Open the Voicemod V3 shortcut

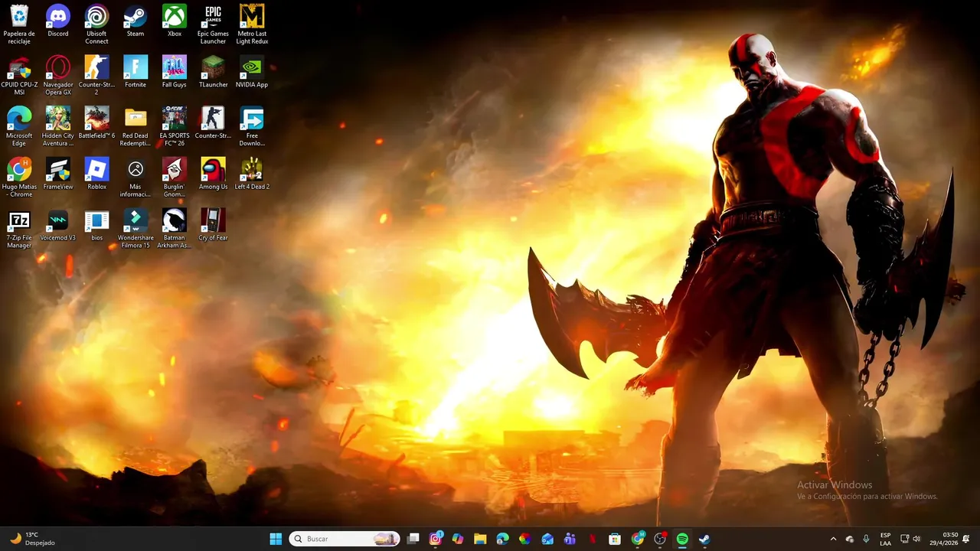click(58, 225)
